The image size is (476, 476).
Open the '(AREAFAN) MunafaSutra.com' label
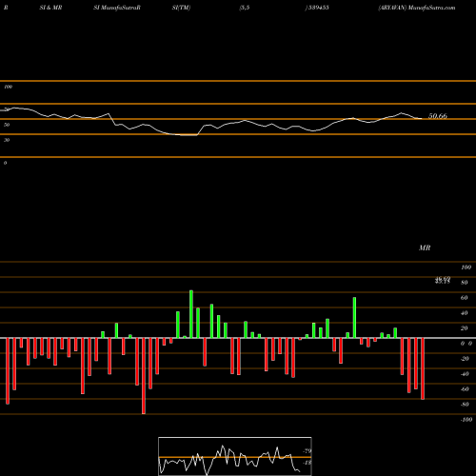pos(417,8)
